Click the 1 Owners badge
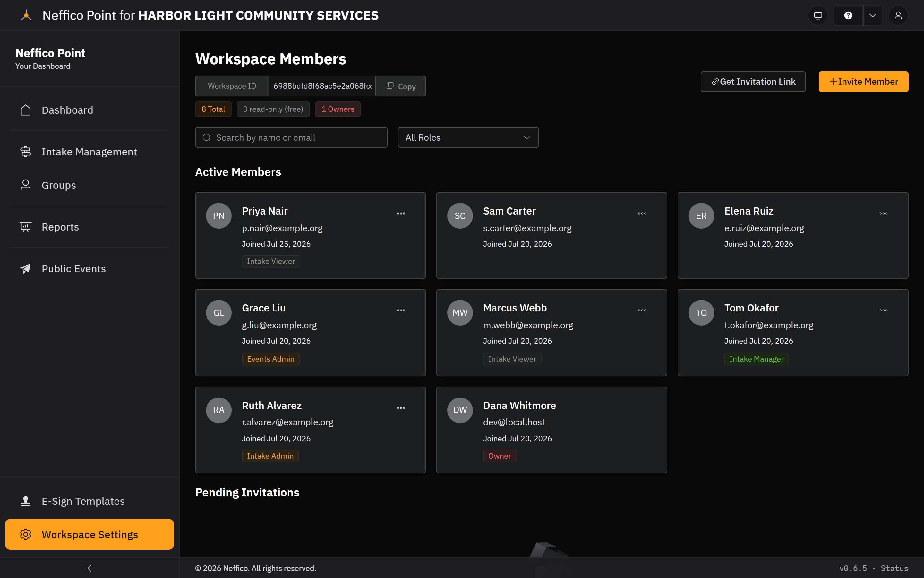924x578 pixels. point(338,109)
